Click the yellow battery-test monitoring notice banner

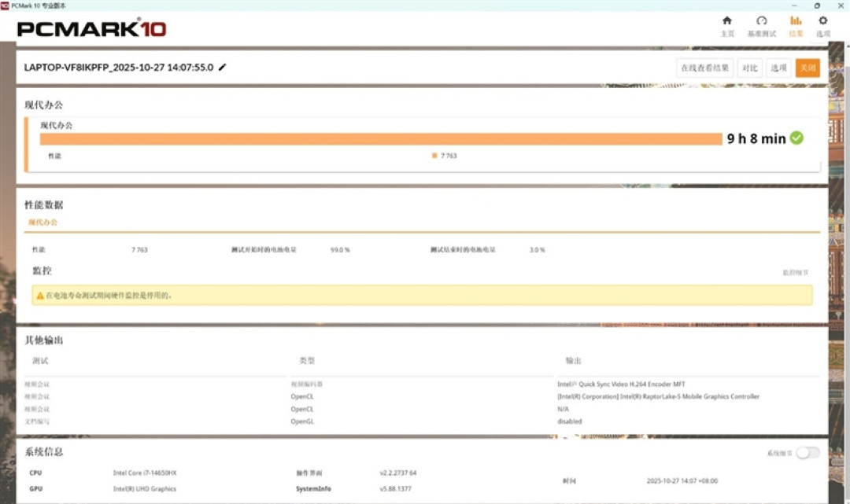point(422,295)
